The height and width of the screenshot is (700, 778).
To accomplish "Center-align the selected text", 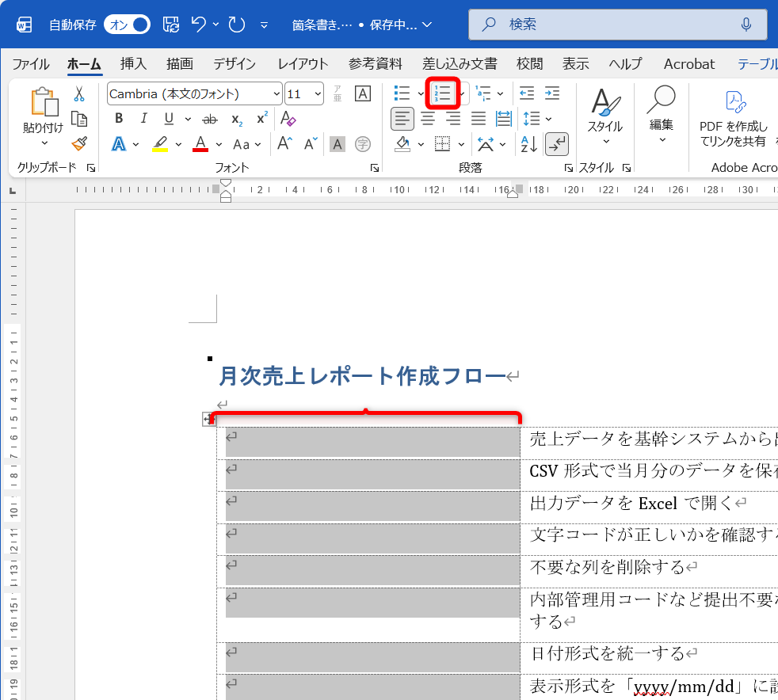I will pyautogui.click(x=427, y=119).
